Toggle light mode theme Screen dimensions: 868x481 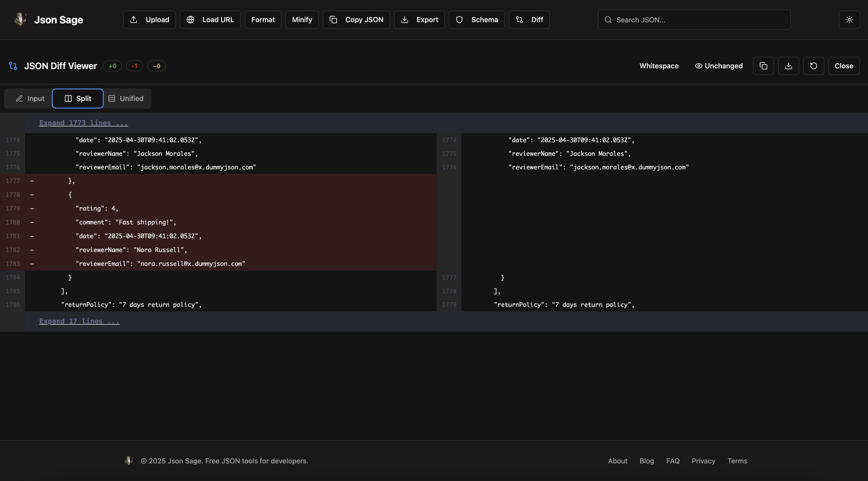pos(849,20)
